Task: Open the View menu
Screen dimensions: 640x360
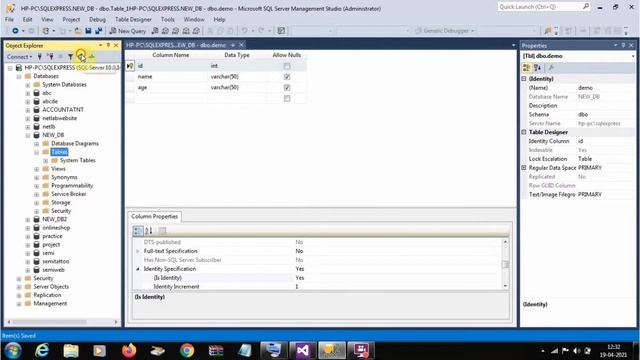Action: click(x=47, y=19)
